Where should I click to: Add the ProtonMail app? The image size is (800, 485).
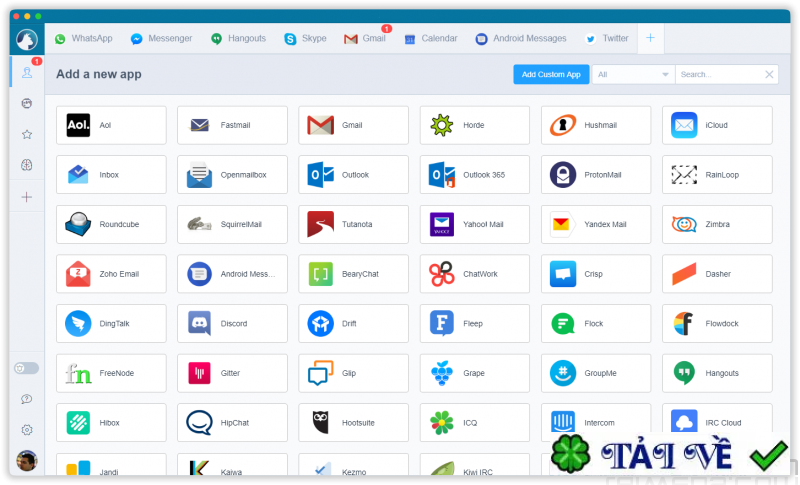coord(596,174)
